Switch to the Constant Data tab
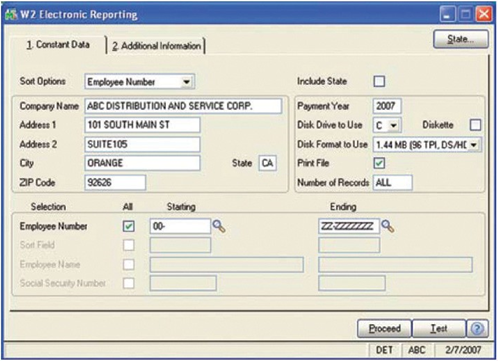The height and width of the screenshot is (361, 498). [58, 45]
